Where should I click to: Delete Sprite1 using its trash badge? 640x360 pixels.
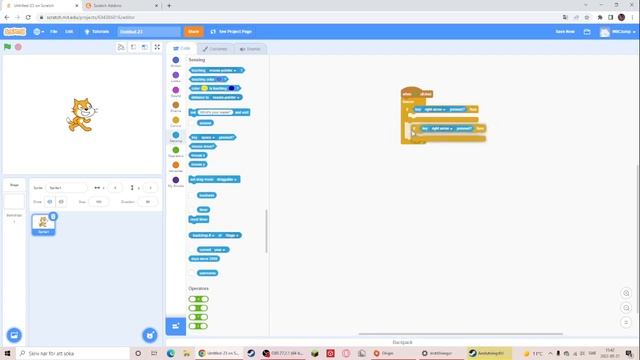click(x=53, y=216)
